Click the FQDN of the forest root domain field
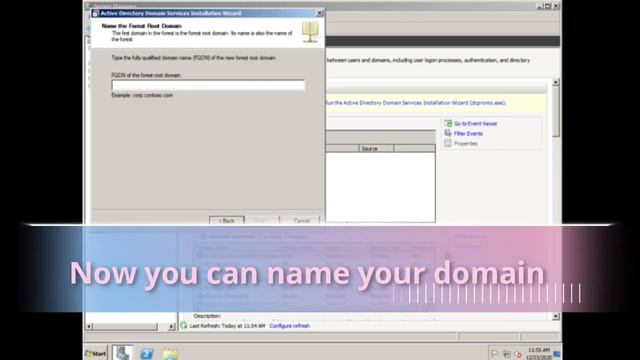640x360 pixels. [208, 85]
